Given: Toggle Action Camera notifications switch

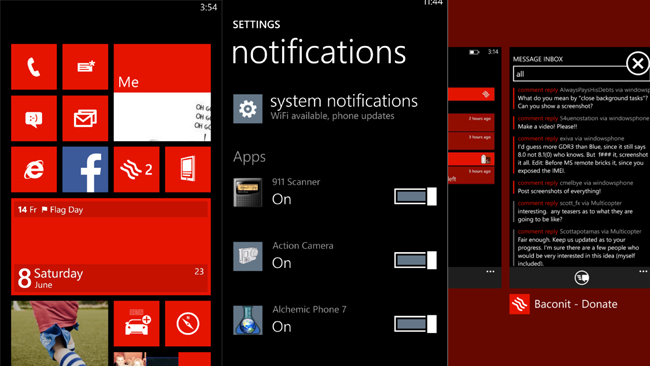Looking at the screenshot, I should [415, 260].
